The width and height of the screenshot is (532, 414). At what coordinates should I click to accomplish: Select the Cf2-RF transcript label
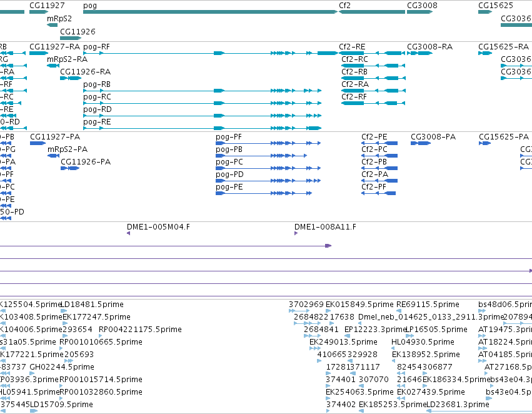[354, 97]
